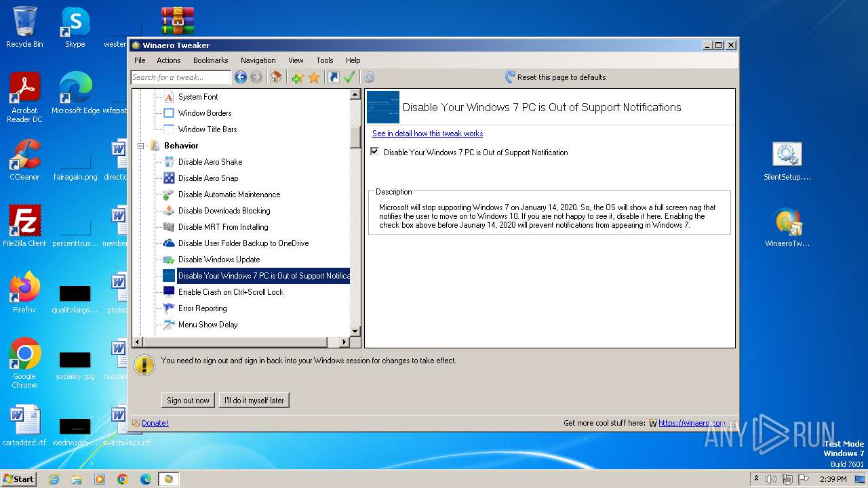This screenshot has height=488, width=868.
Task: Open the File menu
Action: point(140,60)
